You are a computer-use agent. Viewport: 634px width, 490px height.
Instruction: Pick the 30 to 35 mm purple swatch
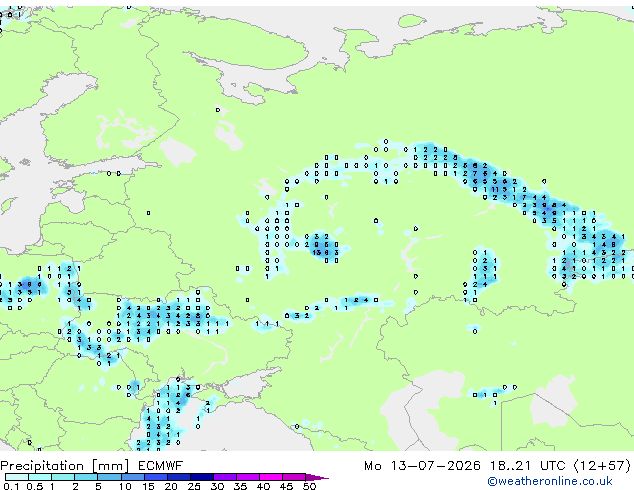click(225, 477)
